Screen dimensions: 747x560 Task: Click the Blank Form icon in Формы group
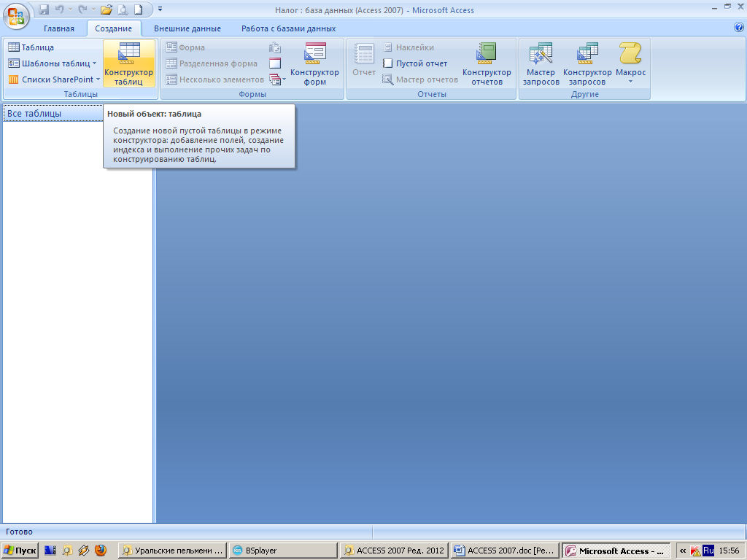click(275, 63)
